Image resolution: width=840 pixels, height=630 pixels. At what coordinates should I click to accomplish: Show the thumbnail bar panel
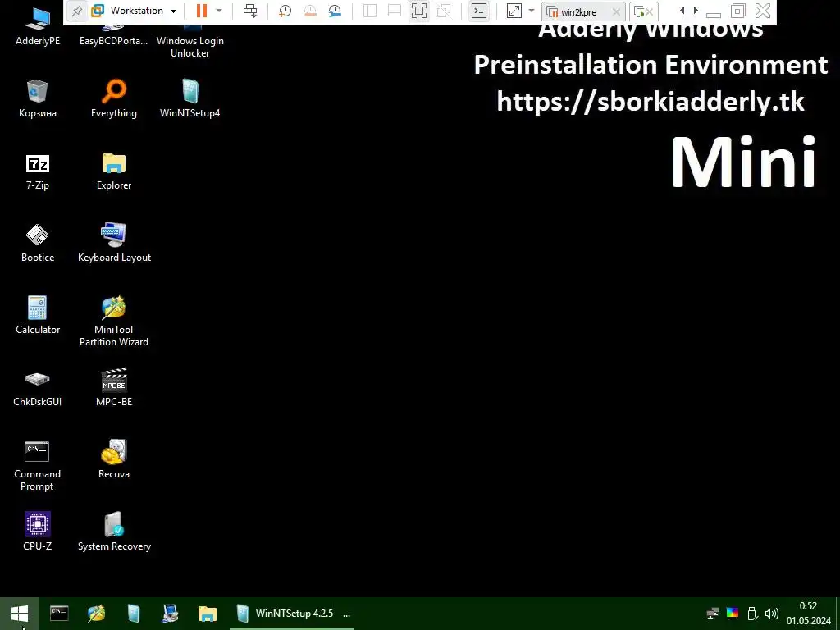395,11
